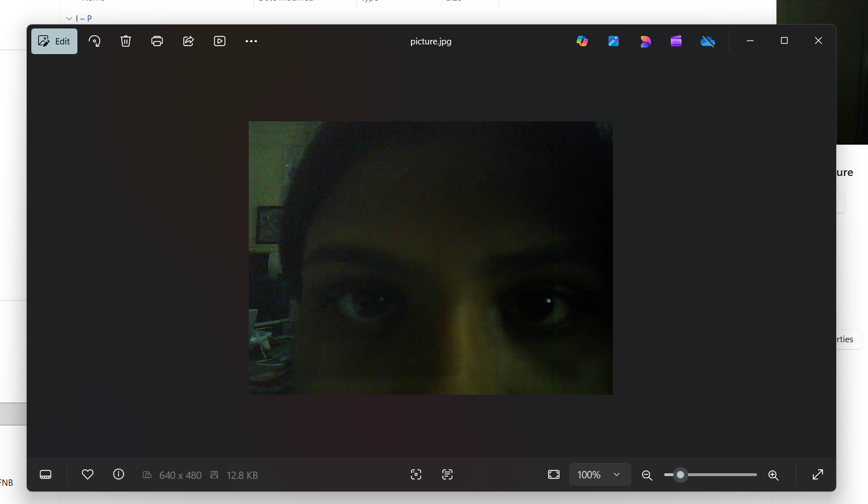Toggle fit image to window
This screenshot has height=504, width=868.
pyautogui.click(x=553, y=474)
